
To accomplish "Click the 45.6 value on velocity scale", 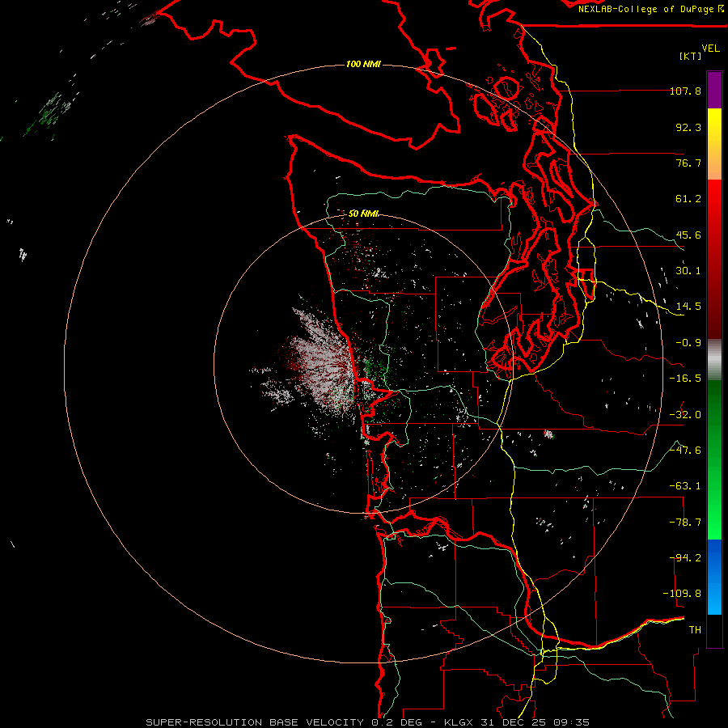I will tap(688, 235).
